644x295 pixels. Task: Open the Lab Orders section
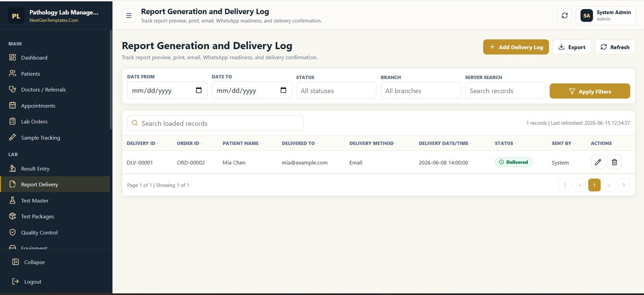click(x=55, y=121)
